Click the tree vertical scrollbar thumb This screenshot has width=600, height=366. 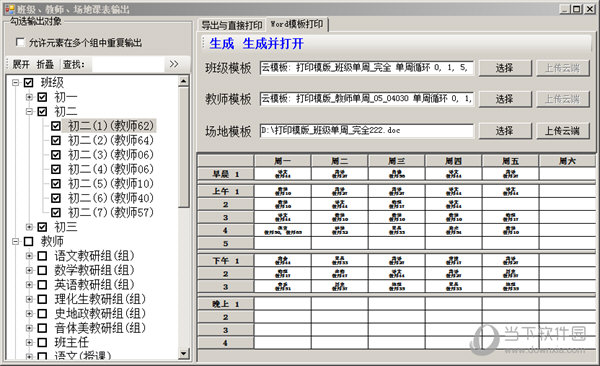tap(184, 147)
